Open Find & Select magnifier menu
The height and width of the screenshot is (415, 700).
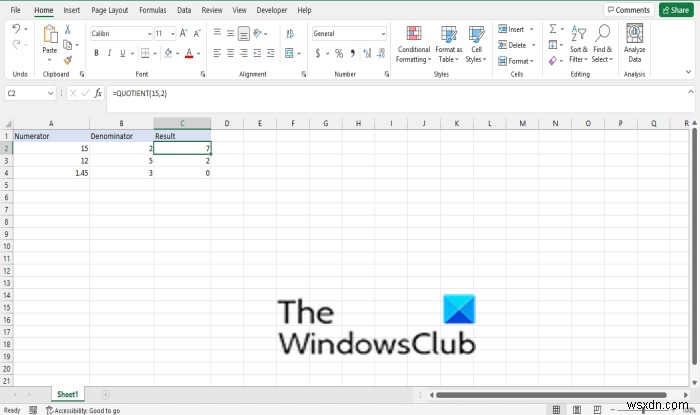coord(602,44)
